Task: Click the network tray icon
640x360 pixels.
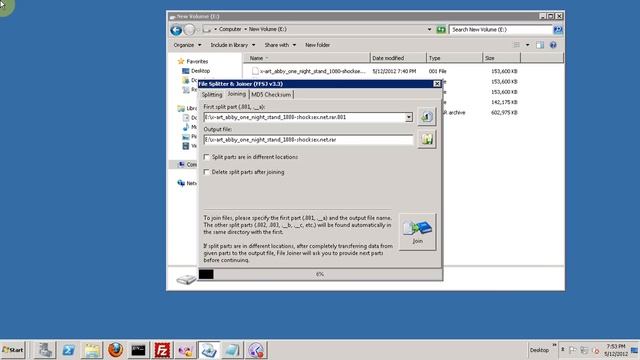Action: pyautogui.click(x=584, y=350)
